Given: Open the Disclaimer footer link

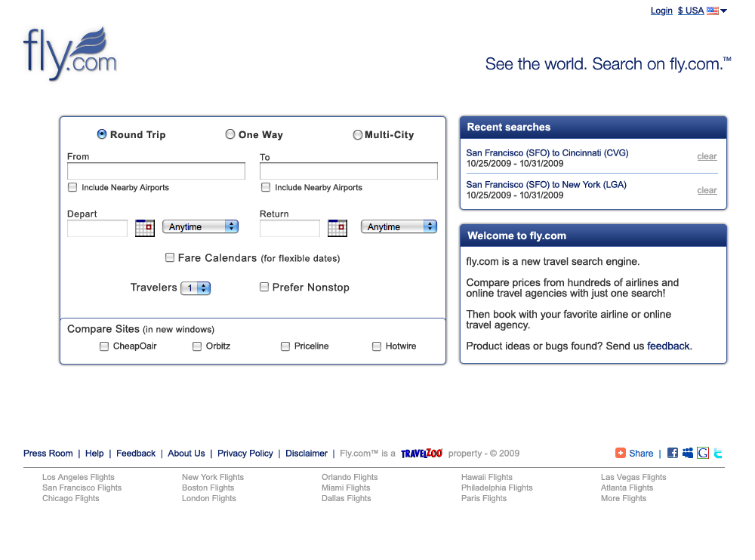Looking at the screenshot, I should (x=307, y=453).
